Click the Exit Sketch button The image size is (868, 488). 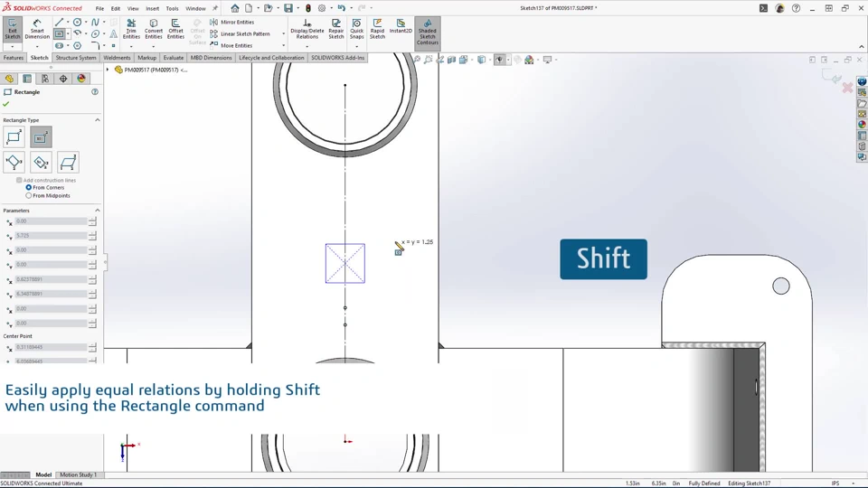pyautogui.click(x=12, y=29)
